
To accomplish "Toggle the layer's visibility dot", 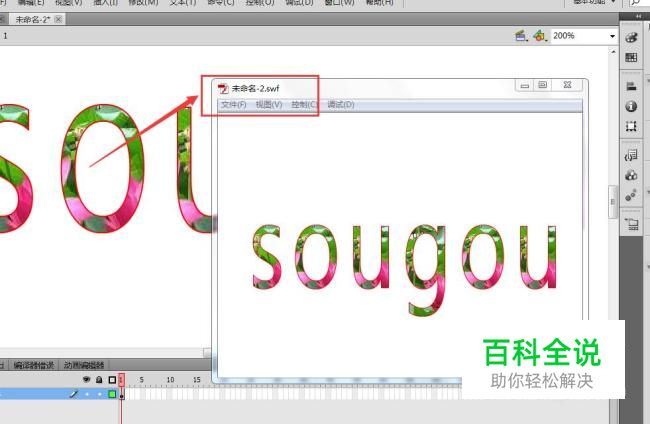I will tap(87, 394).
